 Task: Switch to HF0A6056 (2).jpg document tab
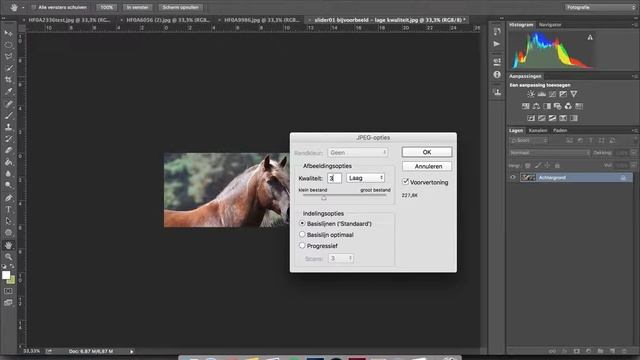click(x=168, y=20)
